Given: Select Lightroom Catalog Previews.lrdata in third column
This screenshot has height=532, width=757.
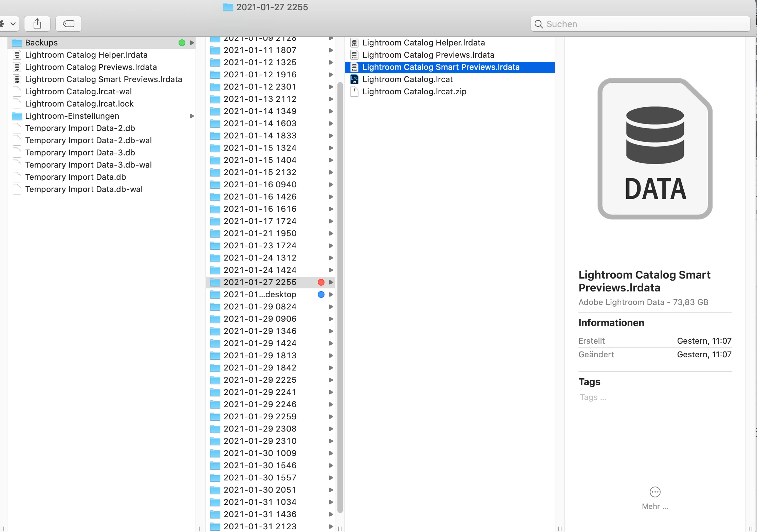Looking at the screenshot, I should click(428, 55).
